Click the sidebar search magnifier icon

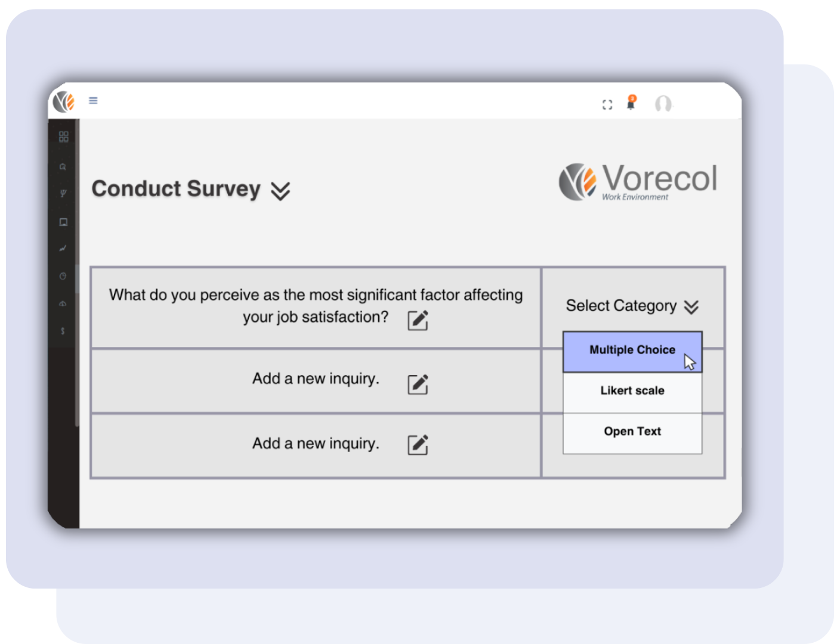[x=63, y=167]
